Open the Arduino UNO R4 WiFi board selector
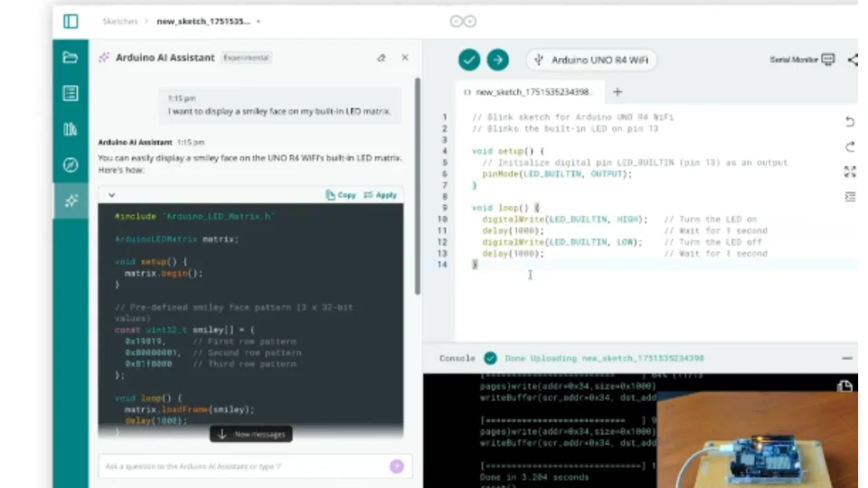 click(591, 60)
